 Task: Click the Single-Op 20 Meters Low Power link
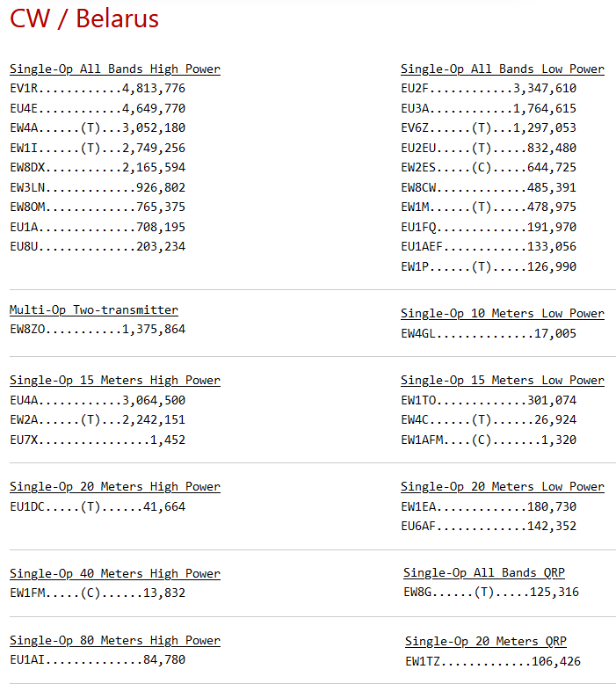(x=502, y=486)
